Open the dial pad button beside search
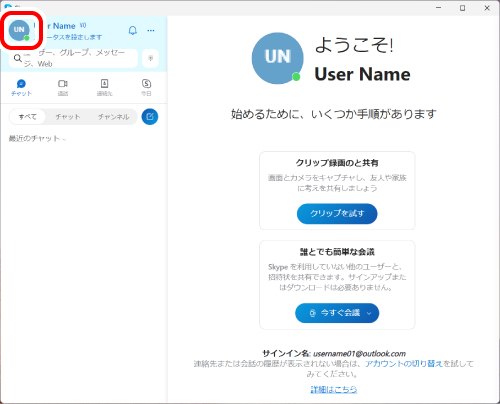Viewport: 500px width, 404px height. [150, 59]
